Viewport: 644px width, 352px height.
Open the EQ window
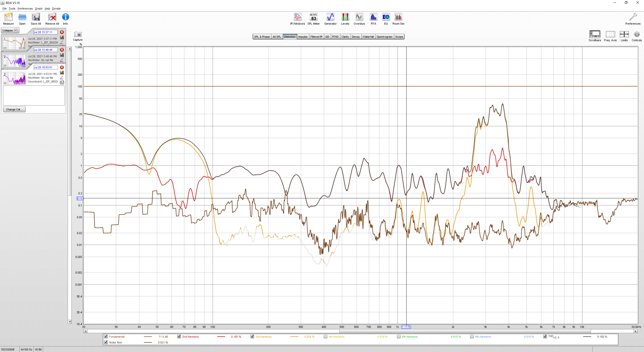(386, 19)
